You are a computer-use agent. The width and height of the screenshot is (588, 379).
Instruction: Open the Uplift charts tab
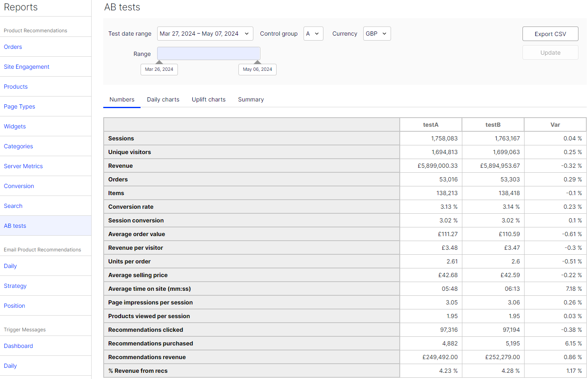pos(209,99)
